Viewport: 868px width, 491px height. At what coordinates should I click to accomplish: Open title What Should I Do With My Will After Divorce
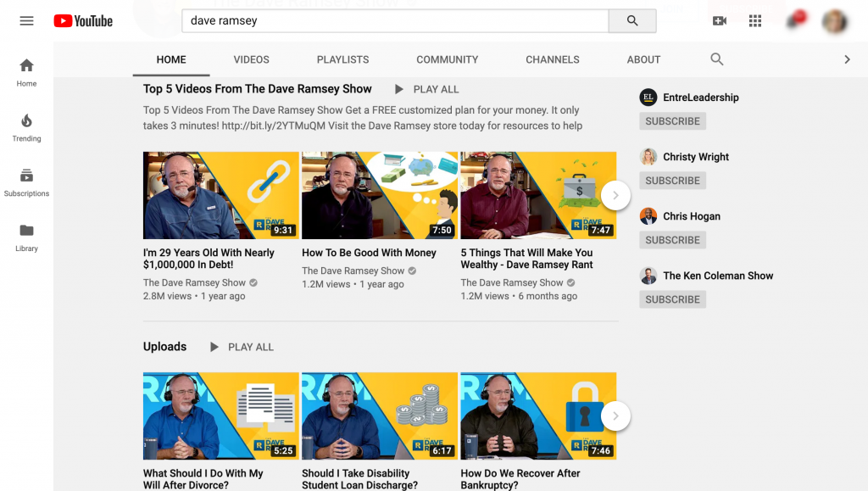coord(203,479)
